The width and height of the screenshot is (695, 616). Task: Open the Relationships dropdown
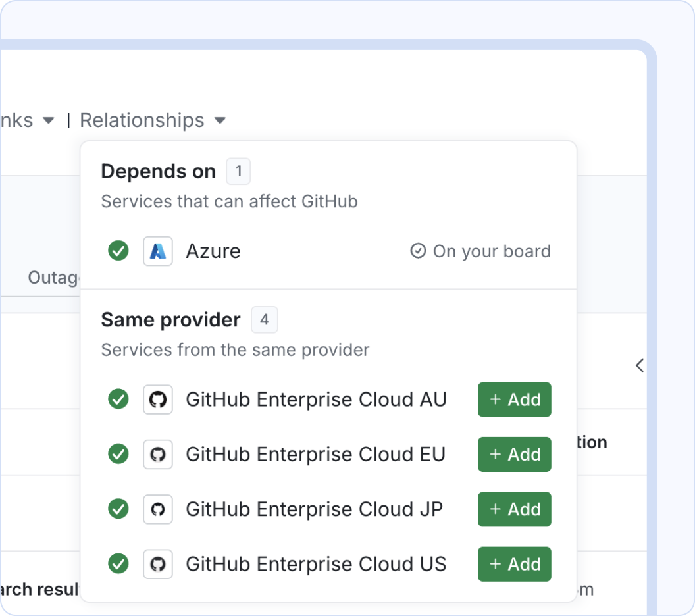[x=153, y=120]
